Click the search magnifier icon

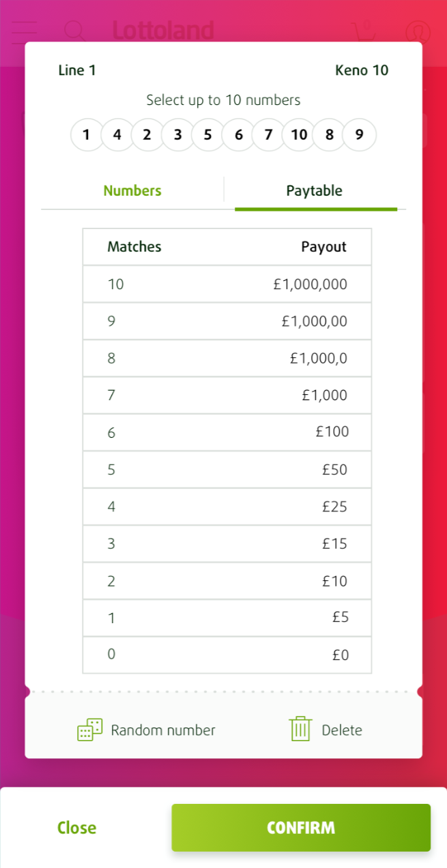coord(74,31)
